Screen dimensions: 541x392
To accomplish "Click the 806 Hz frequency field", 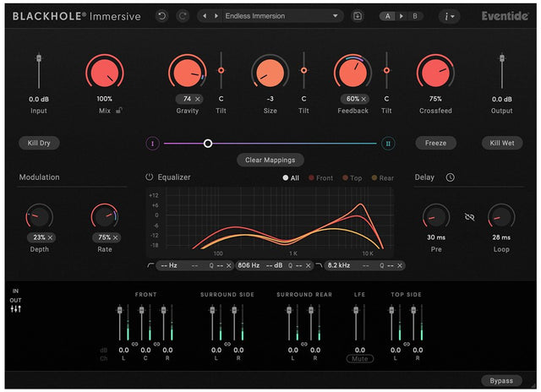I will (249, 265).
